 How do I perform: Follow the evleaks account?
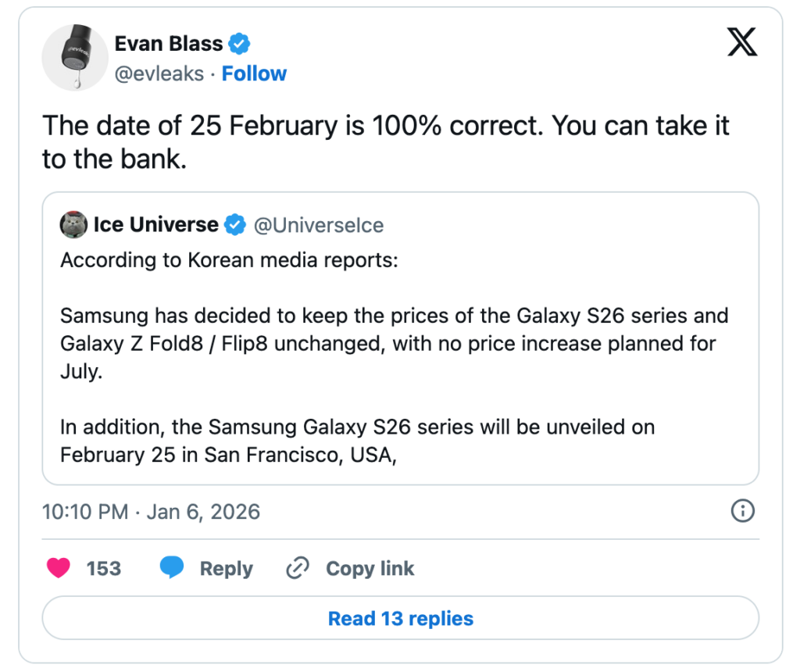pyautogui.click(x=254, y=73)
